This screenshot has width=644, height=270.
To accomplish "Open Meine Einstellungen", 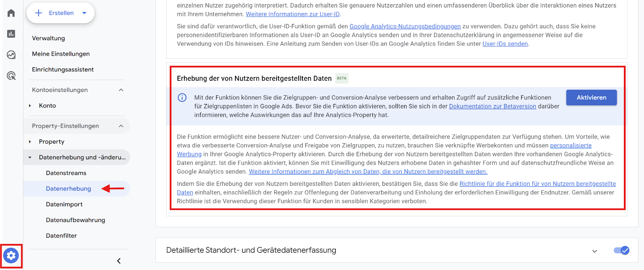I will coord(61,54).
